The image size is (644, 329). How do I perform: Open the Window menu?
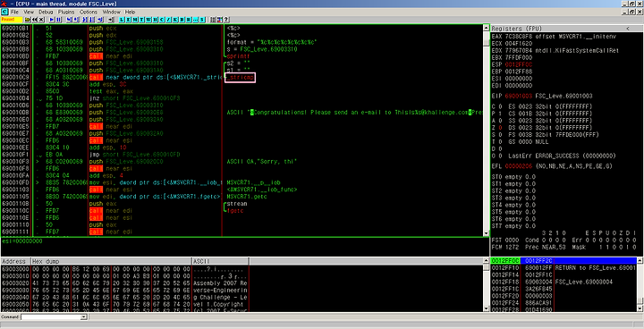[x=111, y=12]
